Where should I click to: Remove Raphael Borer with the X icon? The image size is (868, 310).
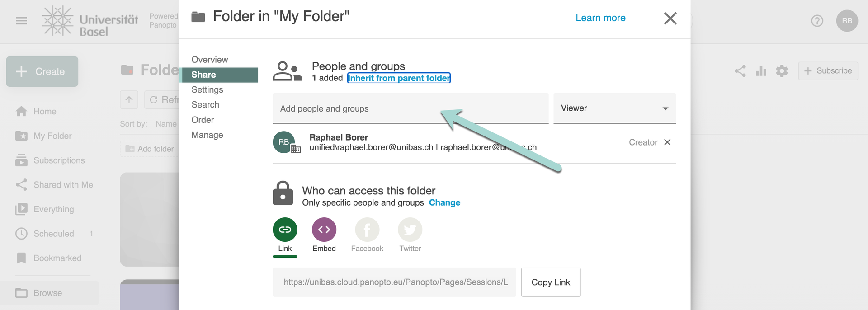[x=667, y=142]
